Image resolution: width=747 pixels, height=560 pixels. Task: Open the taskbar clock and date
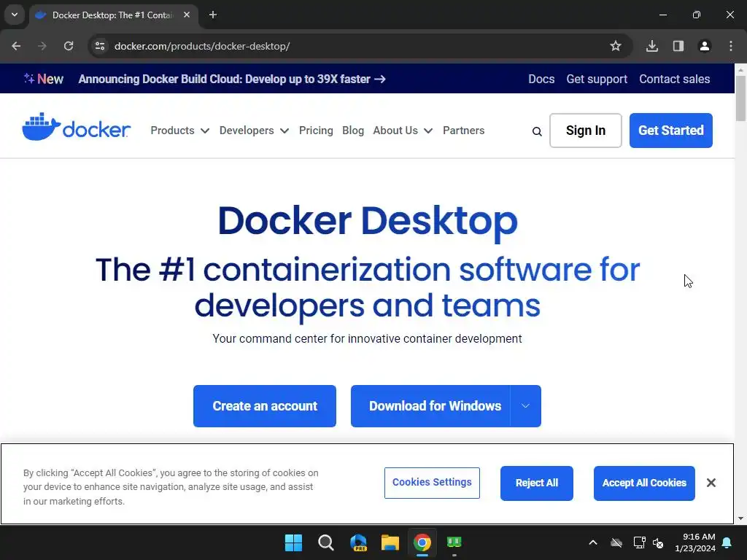pos(695,542)
